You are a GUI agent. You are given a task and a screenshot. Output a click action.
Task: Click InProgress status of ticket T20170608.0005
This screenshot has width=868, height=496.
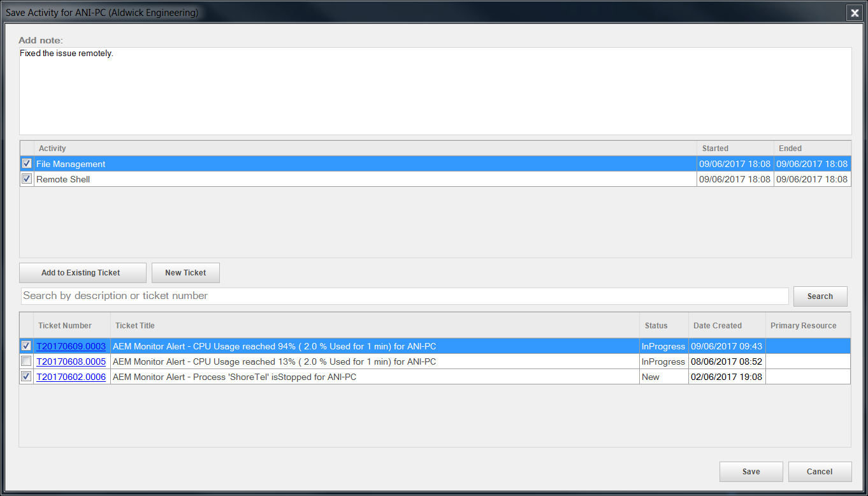(664, 361)
